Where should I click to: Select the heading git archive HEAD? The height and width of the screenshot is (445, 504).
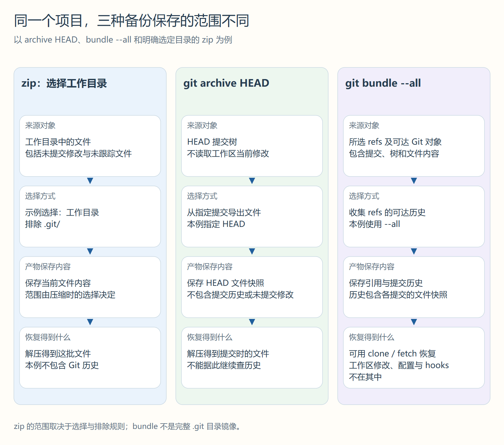coord(226,83)
